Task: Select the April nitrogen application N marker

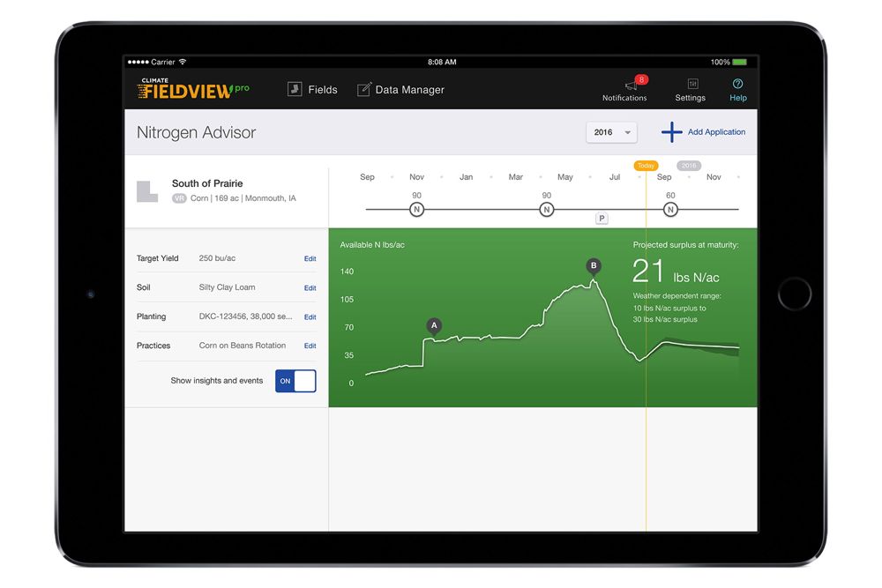Action: tap(547, 209)
